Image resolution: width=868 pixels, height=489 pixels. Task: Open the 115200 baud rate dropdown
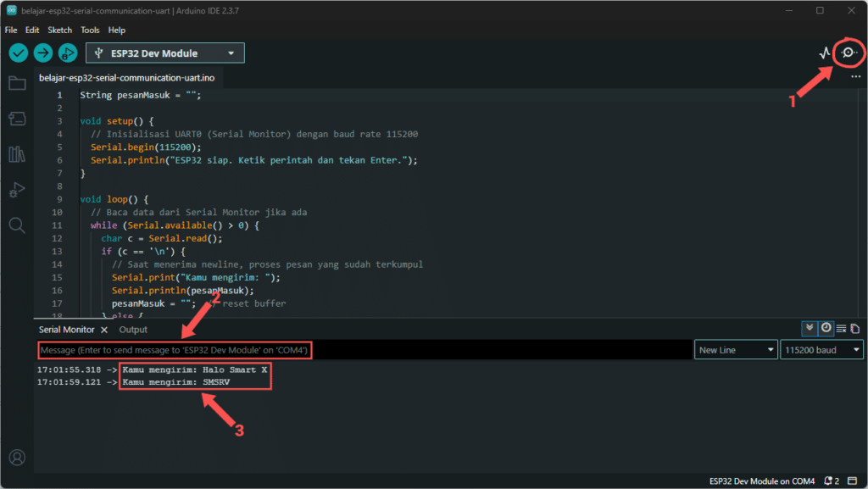point(821,350)
